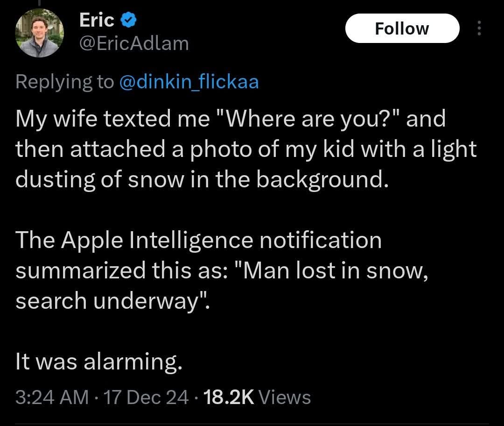Open the @dinkin_flickaa mention link

tap(189, 81)
